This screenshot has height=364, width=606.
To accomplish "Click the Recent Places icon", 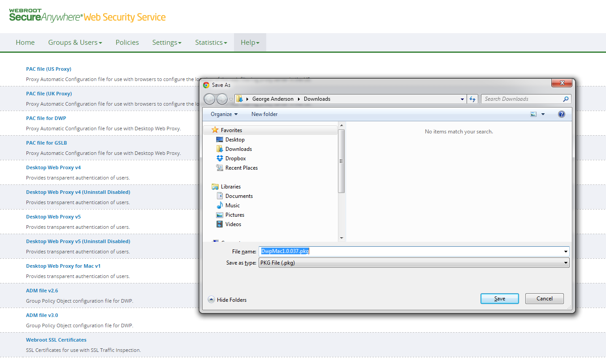I will click(220, 168).
